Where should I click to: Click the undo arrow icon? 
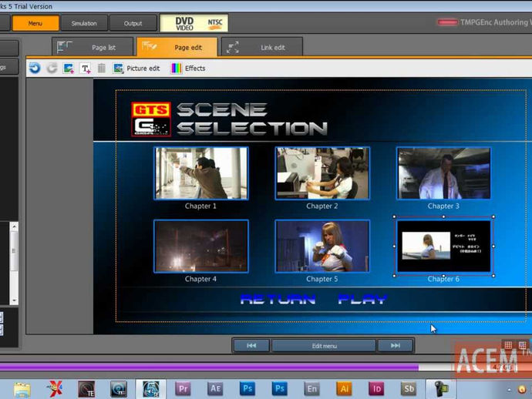[35, 68]
